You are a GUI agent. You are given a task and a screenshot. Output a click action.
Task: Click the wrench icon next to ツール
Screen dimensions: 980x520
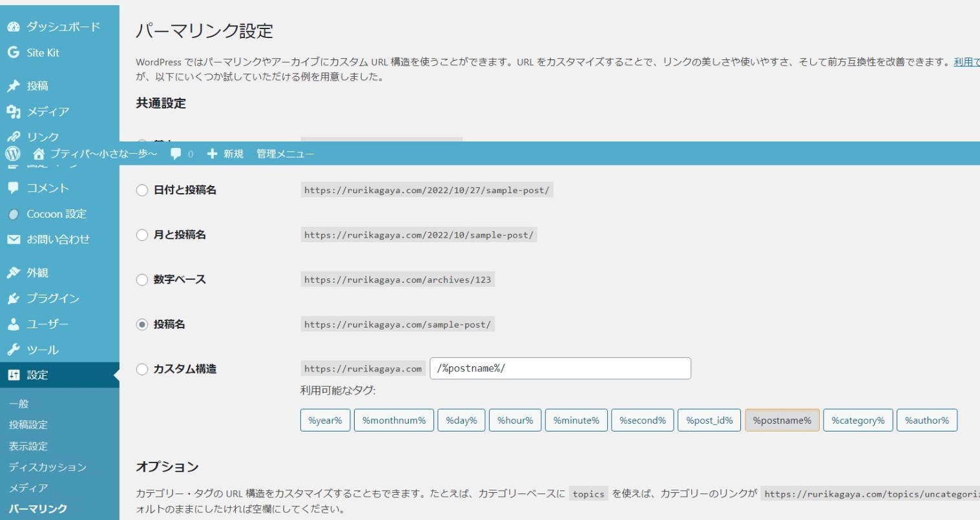click(14, 349)
